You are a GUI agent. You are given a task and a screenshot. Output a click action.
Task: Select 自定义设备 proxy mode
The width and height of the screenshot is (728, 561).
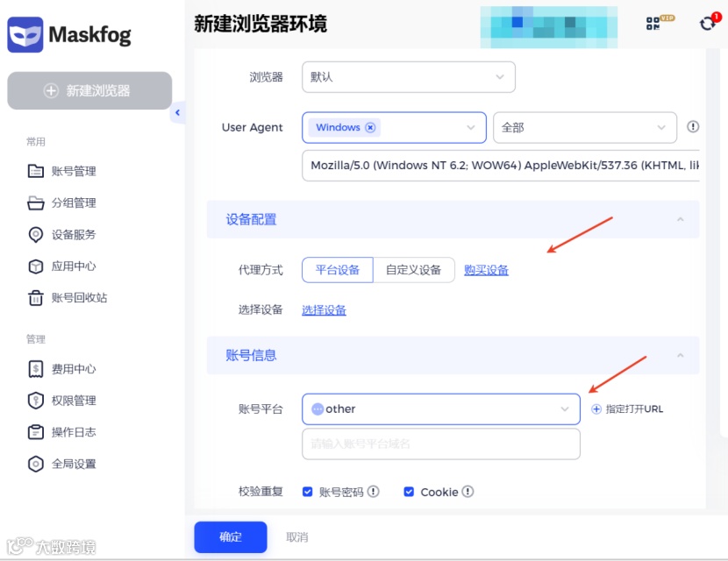point(414,270)
